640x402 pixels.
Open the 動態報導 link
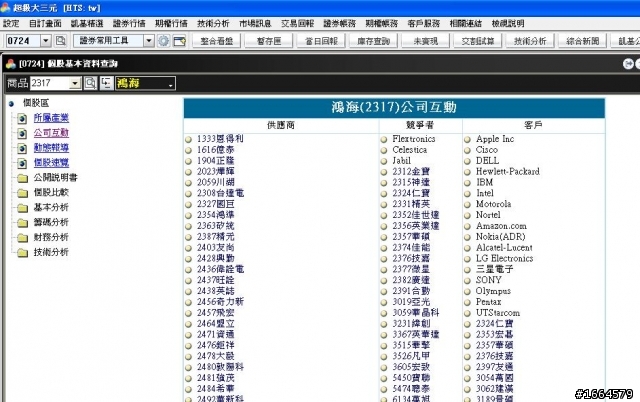[x=51, y=147]
